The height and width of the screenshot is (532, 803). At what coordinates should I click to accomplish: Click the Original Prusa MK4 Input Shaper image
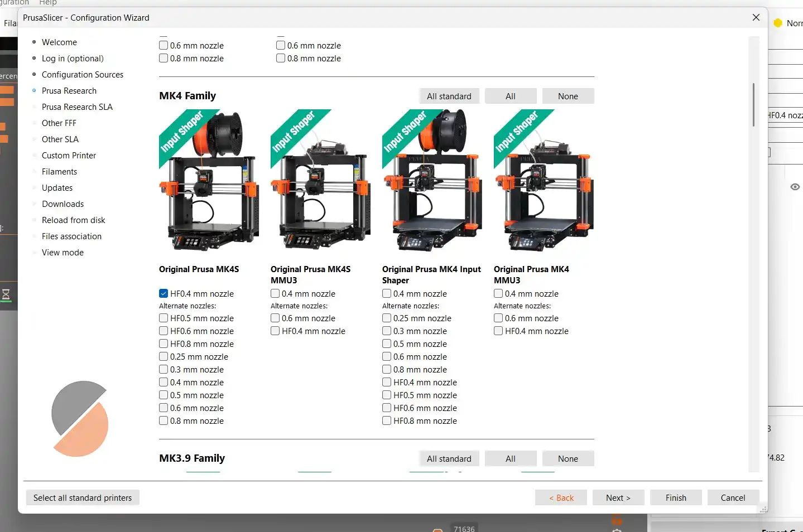432,180
